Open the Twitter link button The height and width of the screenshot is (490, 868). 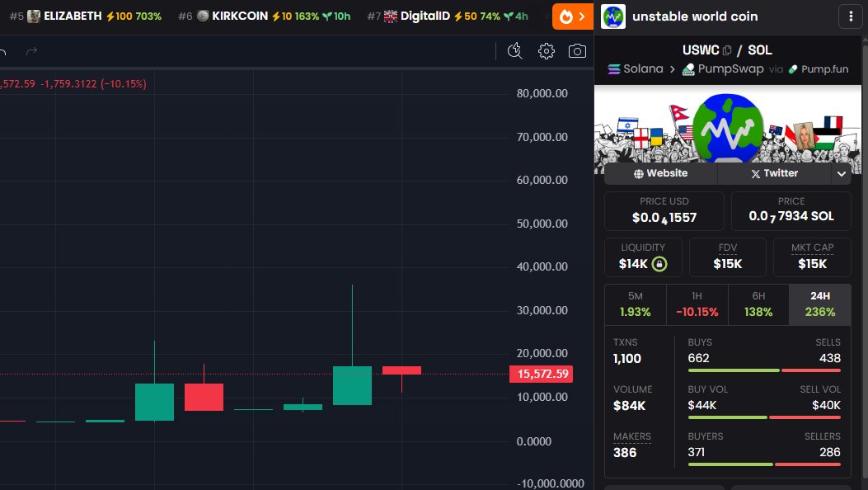pyautogui.click(x=774, y=173)
